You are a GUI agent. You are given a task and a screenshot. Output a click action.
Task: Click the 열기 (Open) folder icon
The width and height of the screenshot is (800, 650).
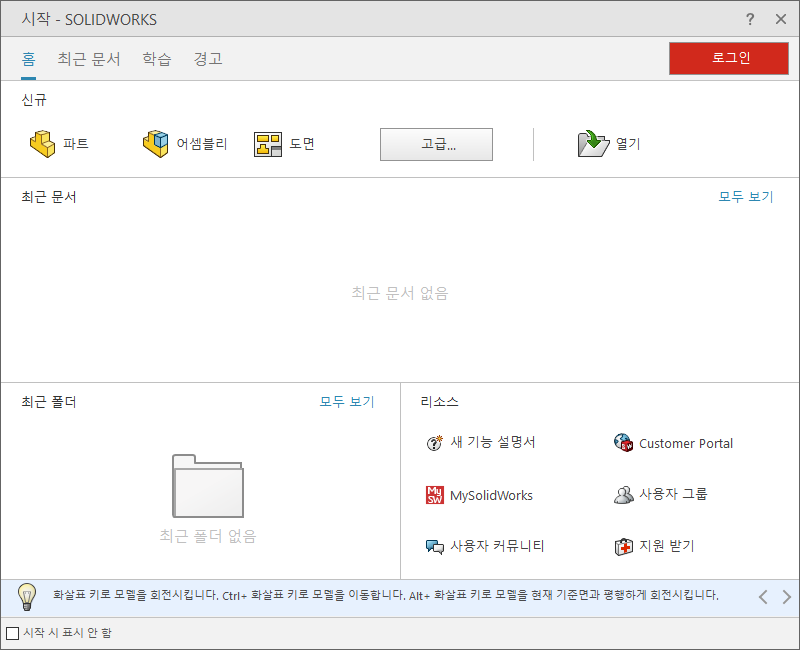tap(593, 143)
